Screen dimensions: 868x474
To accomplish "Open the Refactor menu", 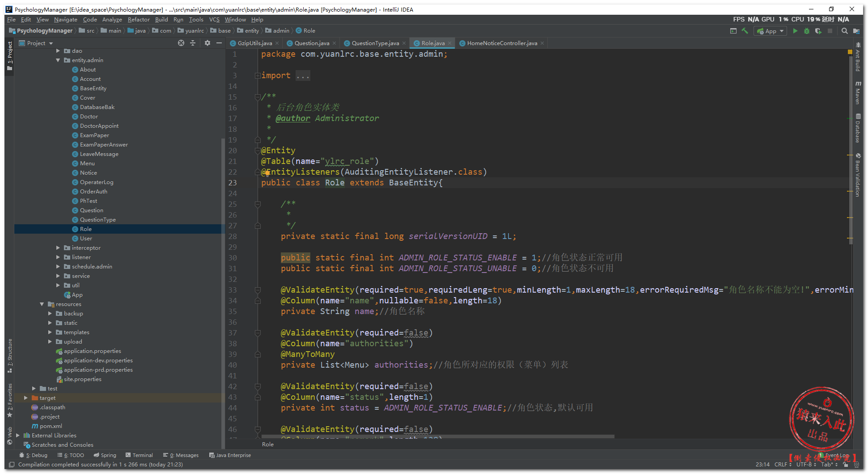I will (x=139, y=20).
